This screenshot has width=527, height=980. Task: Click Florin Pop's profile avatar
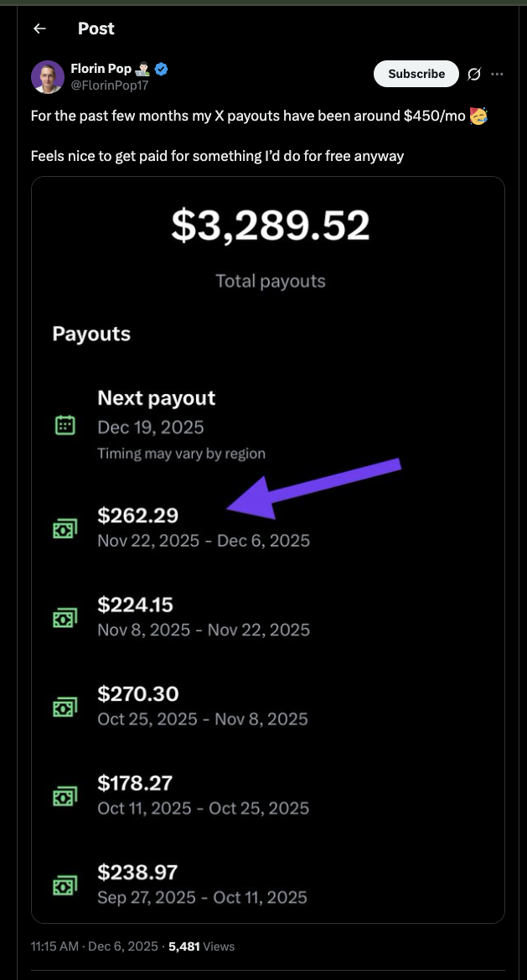[x=48, y=76]
